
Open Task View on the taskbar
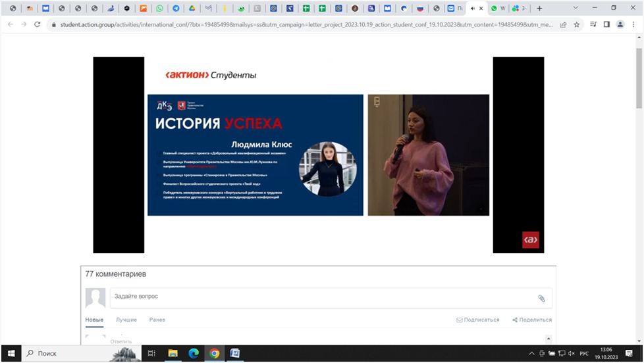[x=151, y=353]
